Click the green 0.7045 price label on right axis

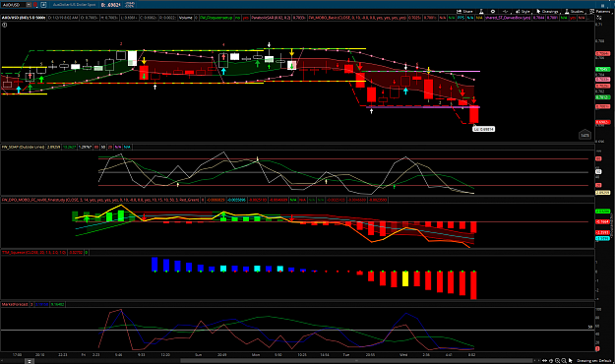603,70
